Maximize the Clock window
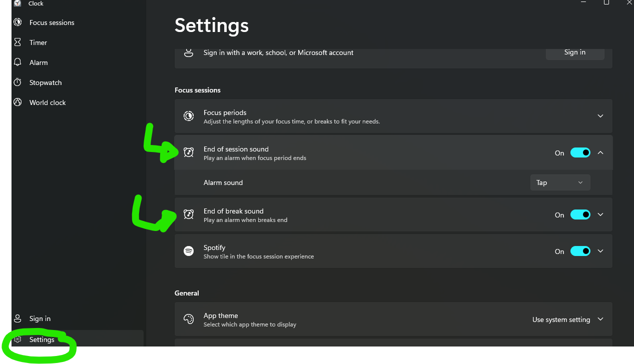The width and height of the screenshot is (634, 364). pos(606,2)
